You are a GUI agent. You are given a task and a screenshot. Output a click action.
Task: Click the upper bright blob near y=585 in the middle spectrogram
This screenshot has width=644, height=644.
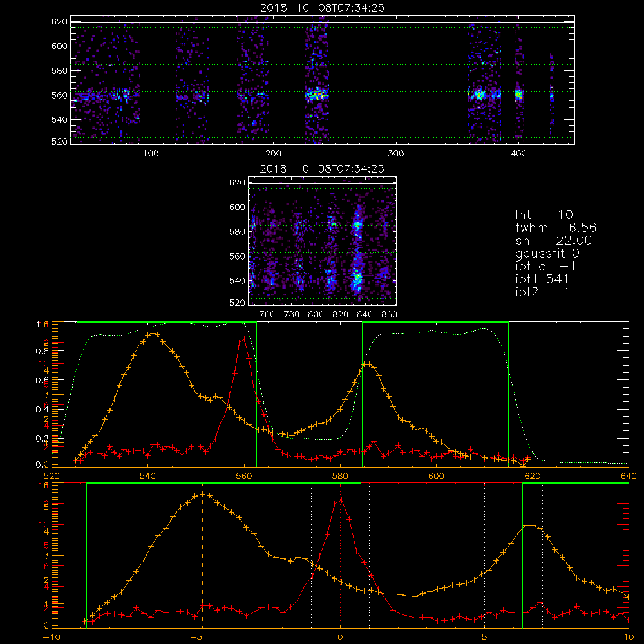[x=357, y=225]
